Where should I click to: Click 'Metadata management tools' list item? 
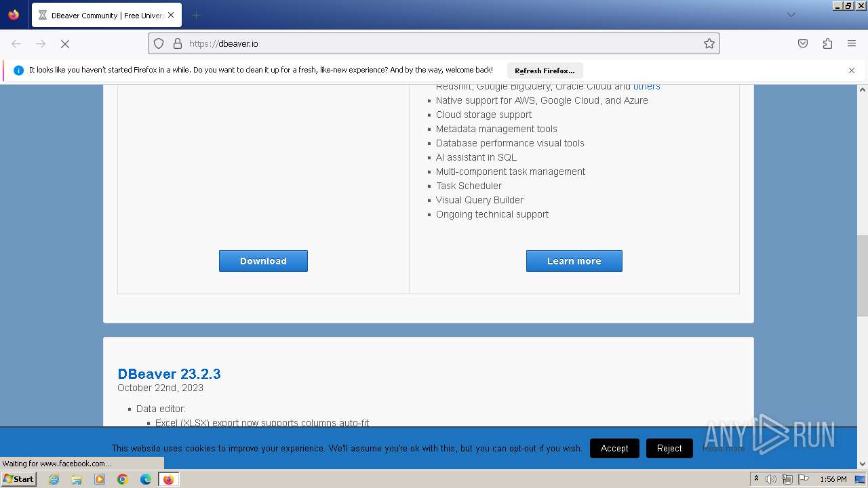click(496, 129)
